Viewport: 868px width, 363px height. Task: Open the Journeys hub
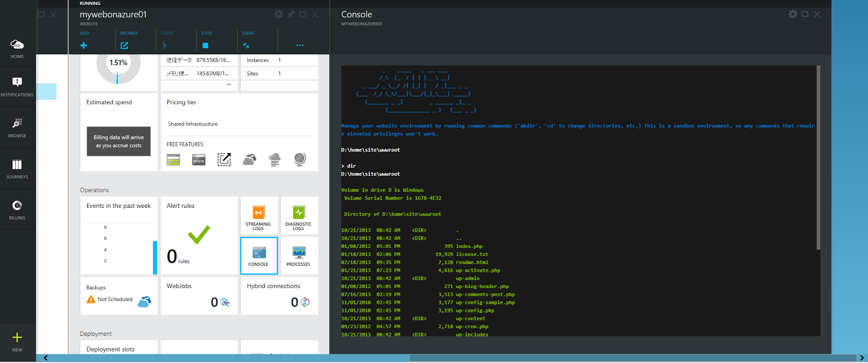[x=17, y=169]
